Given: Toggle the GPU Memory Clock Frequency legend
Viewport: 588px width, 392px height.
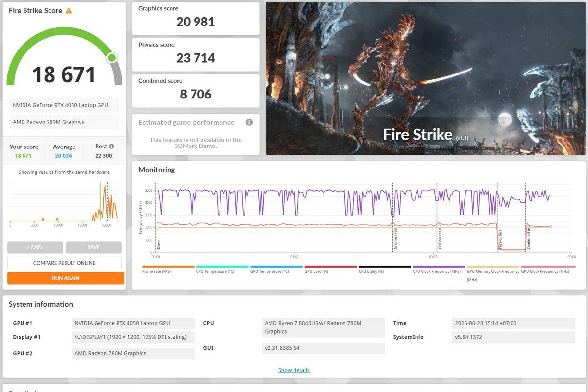Looking at the screenshot, I should point(493,273).
